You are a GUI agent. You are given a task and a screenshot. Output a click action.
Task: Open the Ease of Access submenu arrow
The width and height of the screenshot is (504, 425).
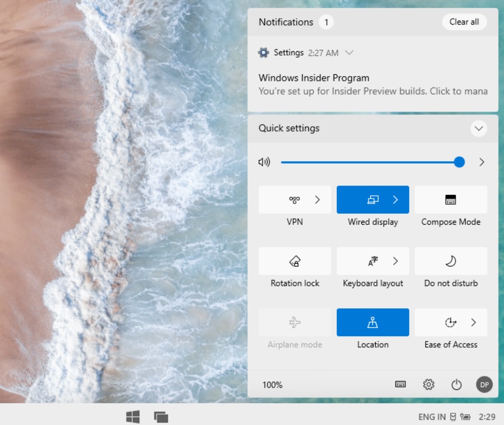point(474,322)
